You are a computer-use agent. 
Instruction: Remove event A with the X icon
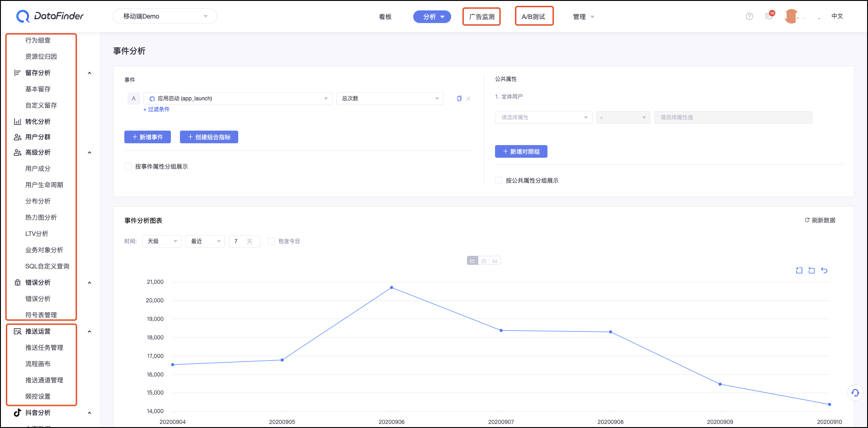[468, 99]
